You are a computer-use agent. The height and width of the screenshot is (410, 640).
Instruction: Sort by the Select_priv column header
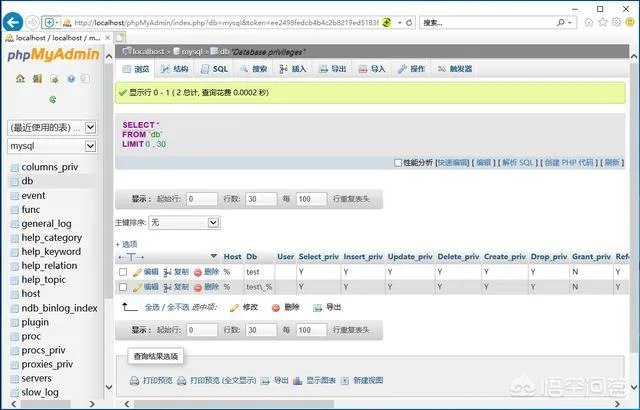point(318,257)
